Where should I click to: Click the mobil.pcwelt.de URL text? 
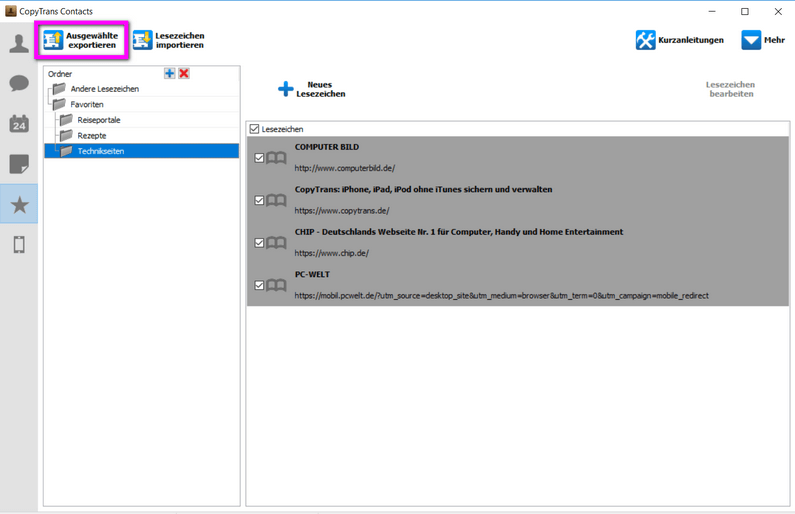(x=501, y=296)
